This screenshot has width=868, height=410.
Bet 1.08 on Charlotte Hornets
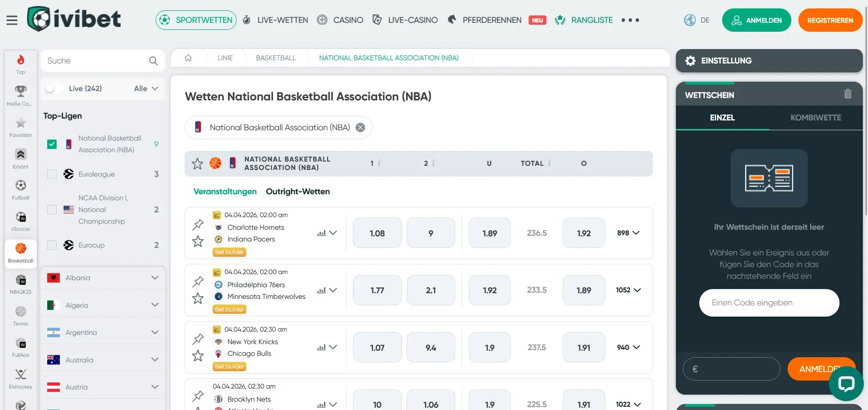(x=377, y=233)
